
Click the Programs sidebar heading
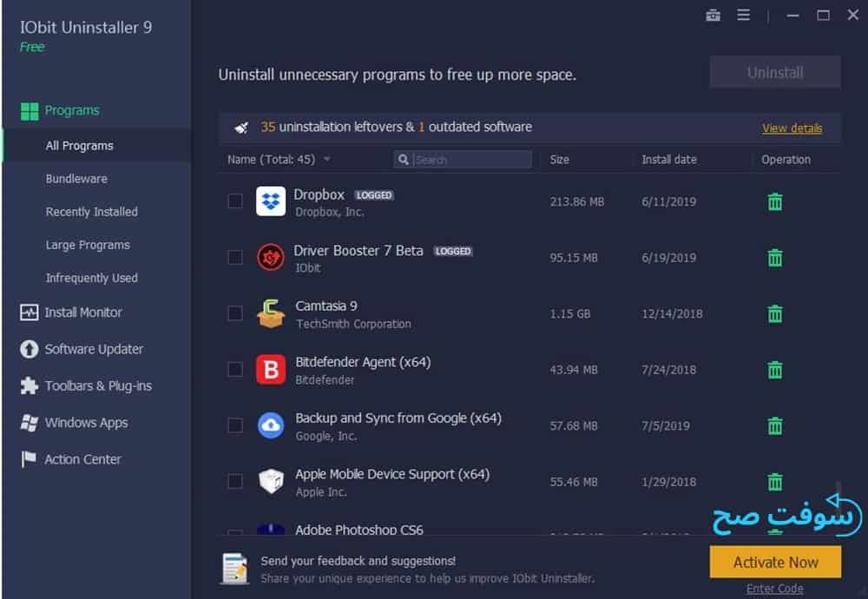(x=72, y=110)
